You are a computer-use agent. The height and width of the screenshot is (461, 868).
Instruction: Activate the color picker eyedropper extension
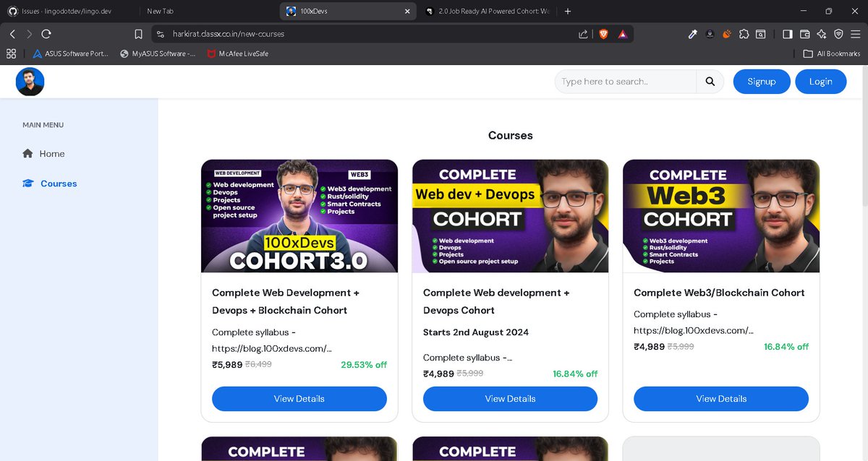(692, 34)
